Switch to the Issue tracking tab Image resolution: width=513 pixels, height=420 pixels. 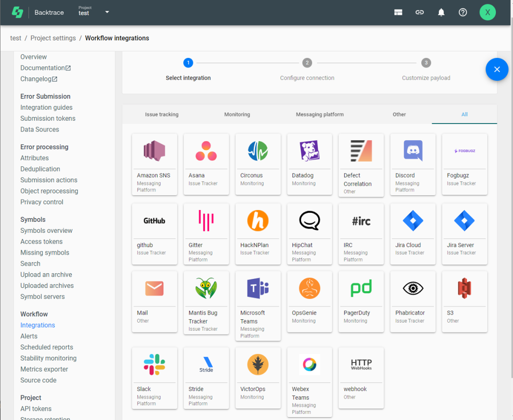[x=161, y=114]
